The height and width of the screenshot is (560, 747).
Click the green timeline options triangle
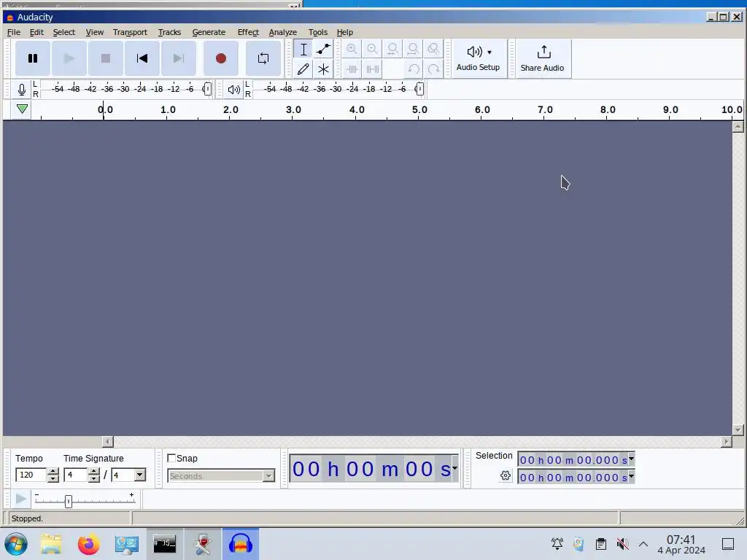22,109
